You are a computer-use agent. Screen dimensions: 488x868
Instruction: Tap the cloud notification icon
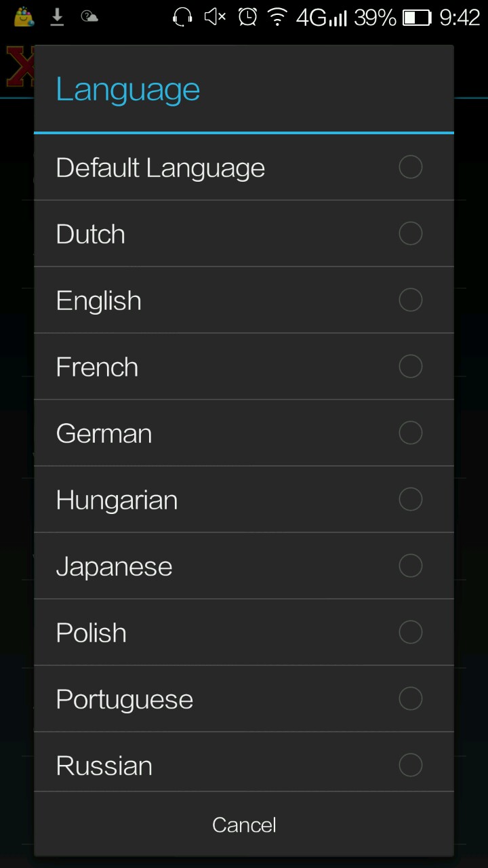(x=89, y=16)
